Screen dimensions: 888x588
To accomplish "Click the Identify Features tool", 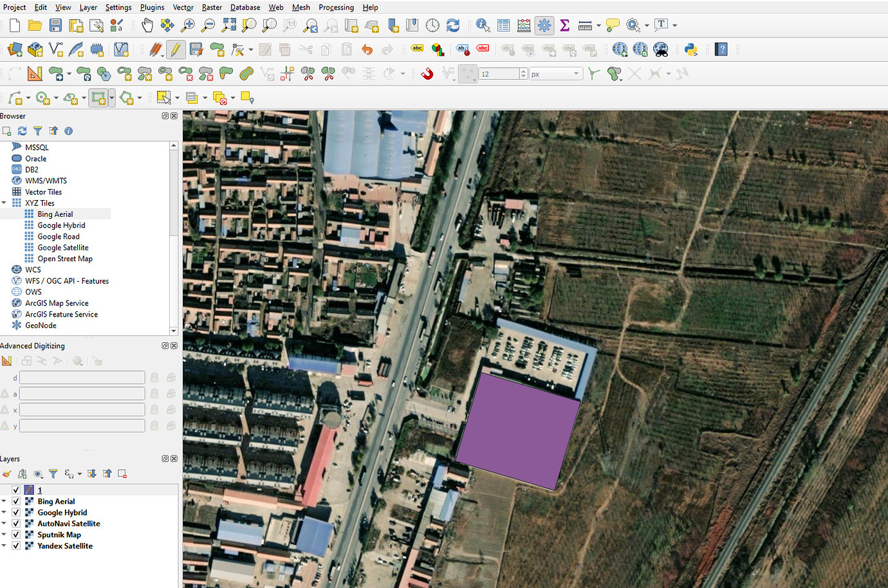I will coord(483,25).
